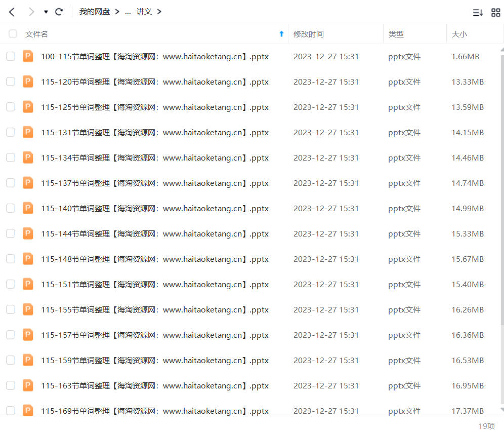Click the blue sort direction arrow
Screen dimensions: 504x433
281,34
